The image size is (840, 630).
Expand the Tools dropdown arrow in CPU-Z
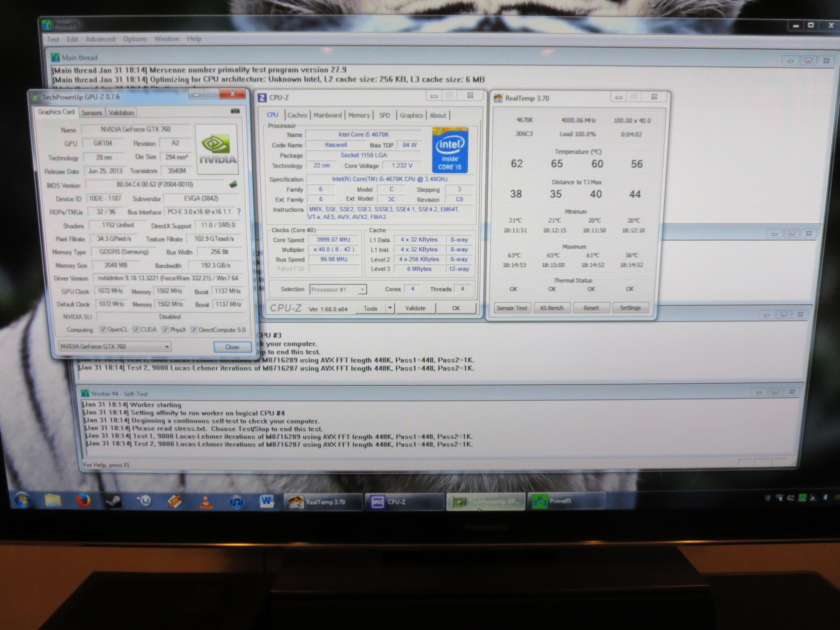tap(390, 308)
